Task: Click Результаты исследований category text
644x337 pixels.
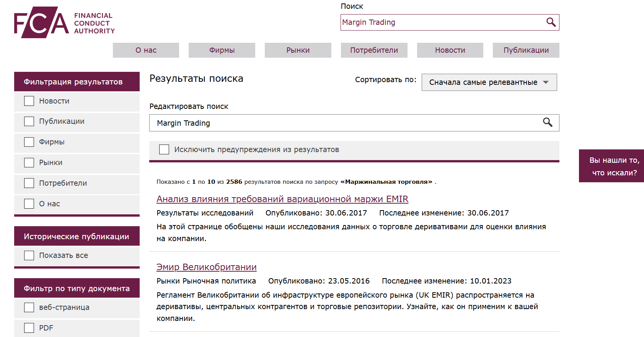Action: (x=205, y=213)
